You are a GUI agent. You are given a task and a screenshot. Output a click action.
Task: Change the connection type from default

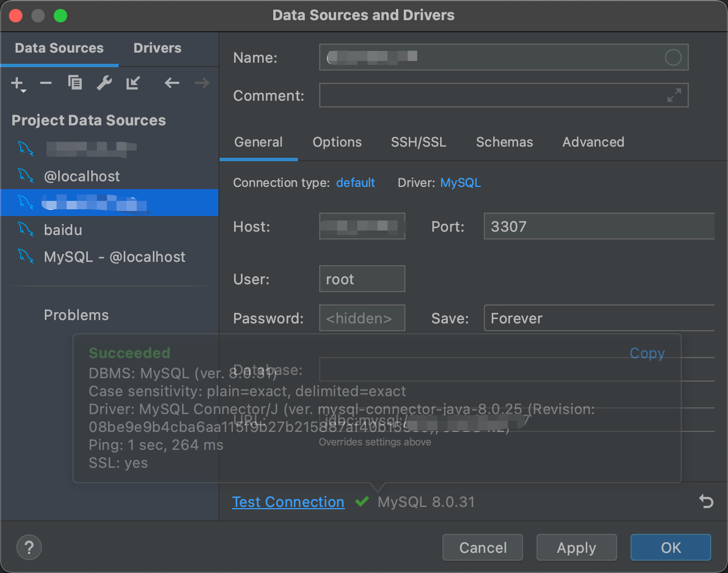pyautogui.click(x=355, y=182)
